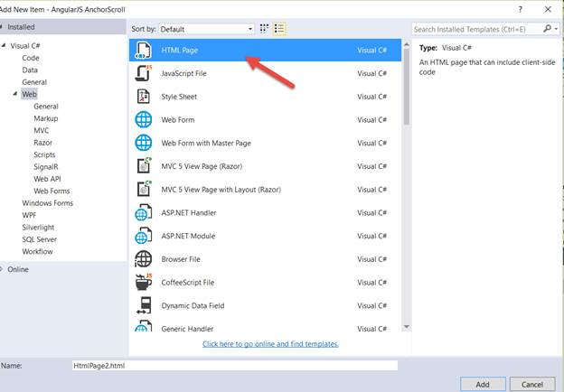This screenshot has width=564, height=392.
Task: Select General under Visual C#
Action: point(34,82)
